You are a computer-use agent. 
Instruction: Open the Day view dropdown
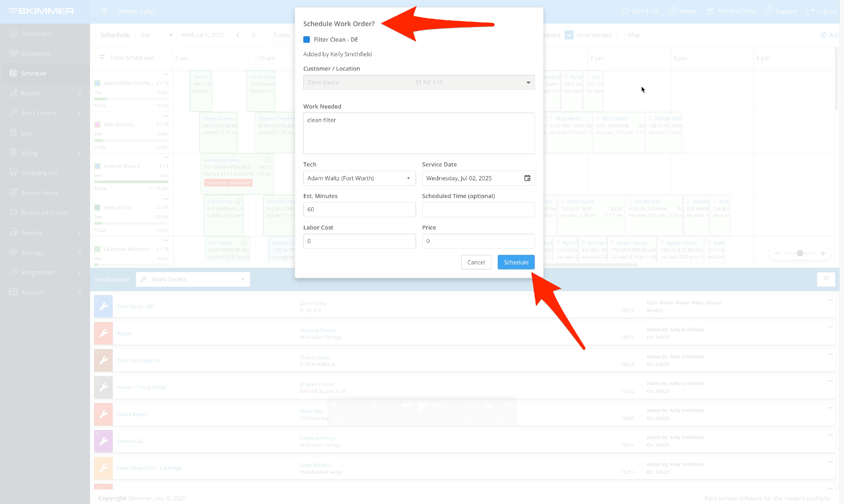(x=156, y=35)
